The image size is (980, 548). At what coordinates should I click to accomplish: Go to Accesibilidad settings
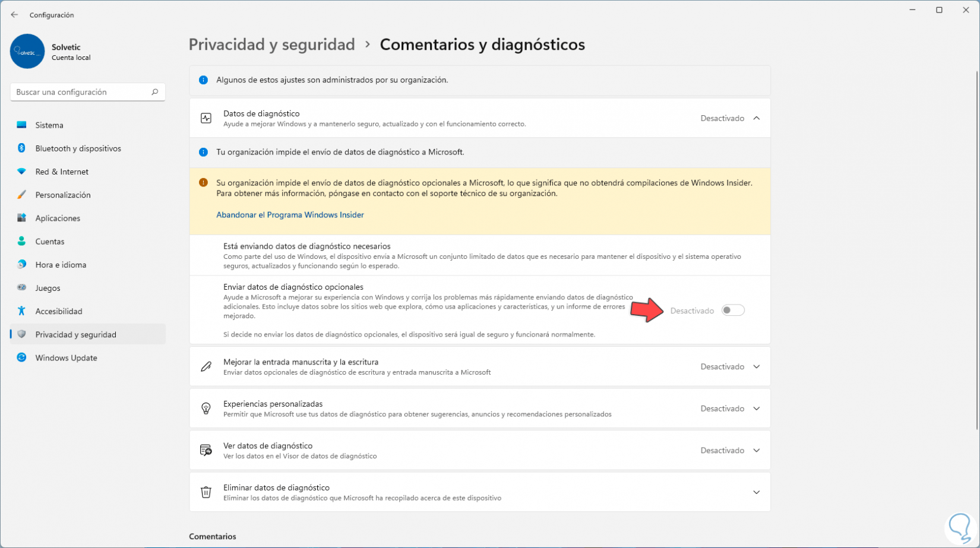pos(88,311)
